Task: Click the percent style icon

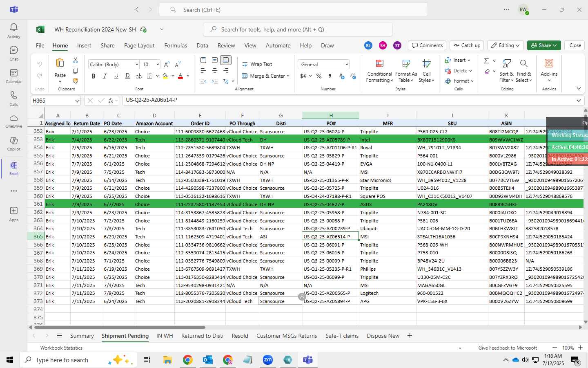Action: [318, 76]
